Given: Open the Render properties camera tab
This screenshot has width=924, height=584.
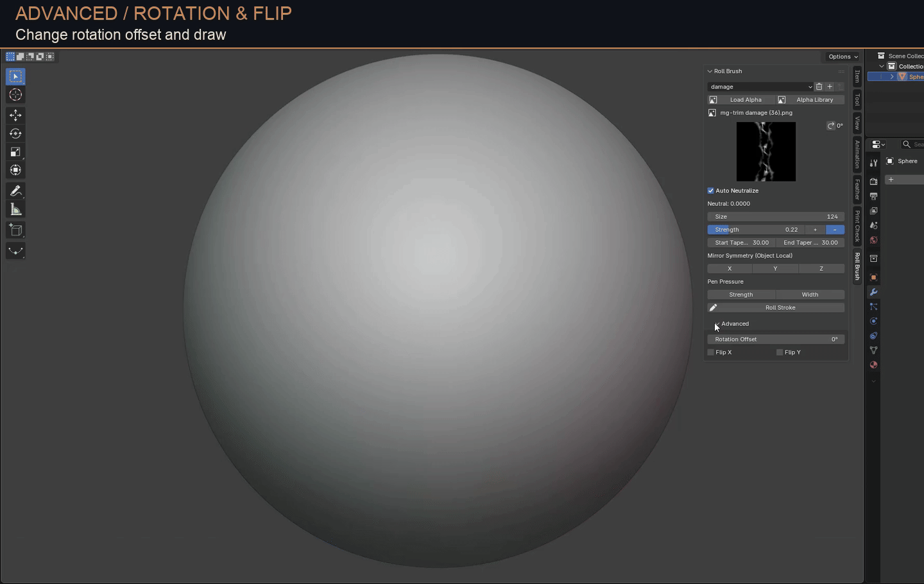Looking at the screenshot, I should (873, 182).
